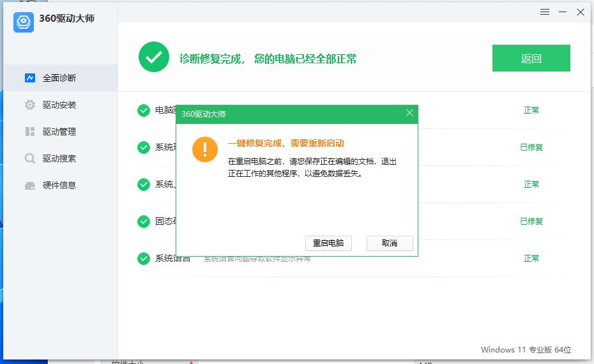Viewport: 594px width, 364px height.
Task: Close the 360驱动大师 main window
Action: pos(581,12)
